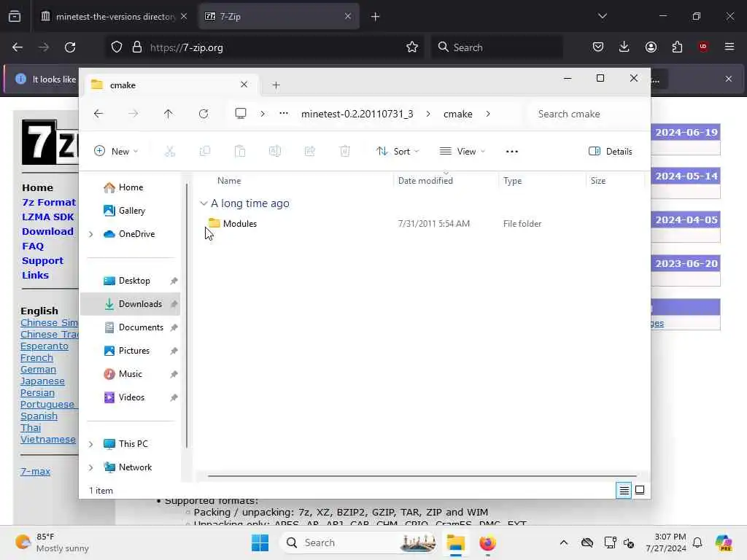Viewport: 747px width, 560px height.
Task: Reload the 7-zip.org page in Firefox
Action: tap(70, 47)
